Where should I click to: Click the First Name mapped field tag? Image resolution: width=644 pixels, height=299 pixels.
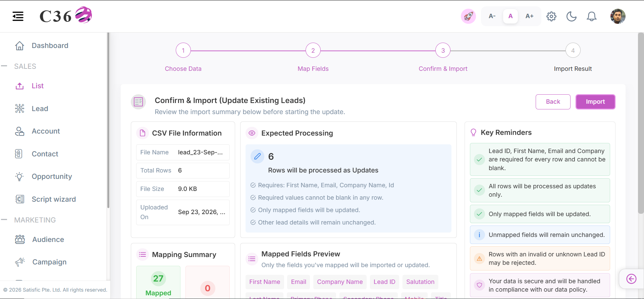click(265, 282)
